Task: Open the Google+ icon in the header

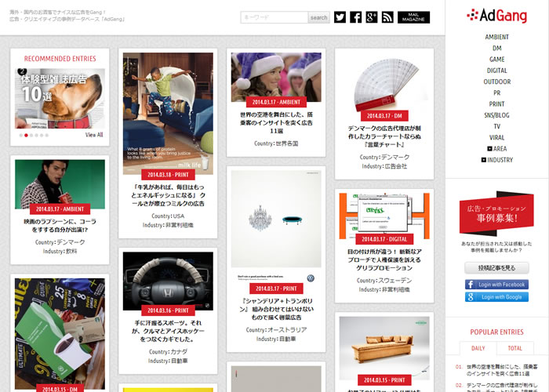Action: click(372, 17)
